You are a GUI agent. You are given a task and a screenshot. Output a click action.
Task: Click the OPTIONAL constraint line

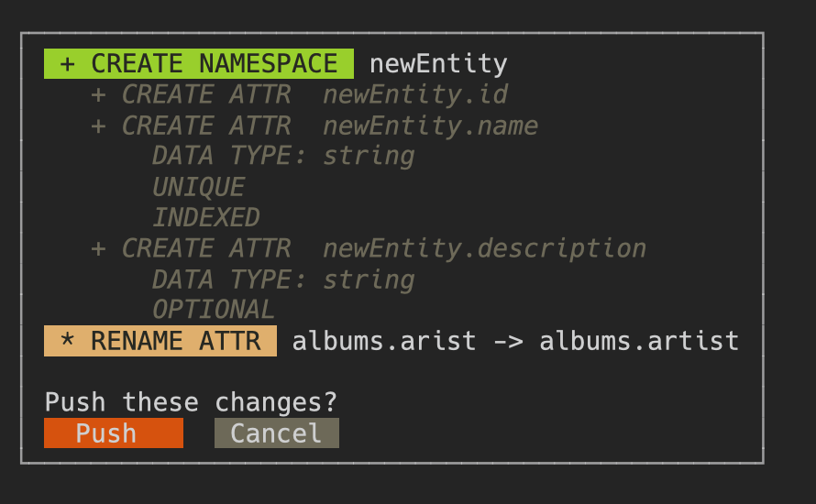[x=214, y=310]
